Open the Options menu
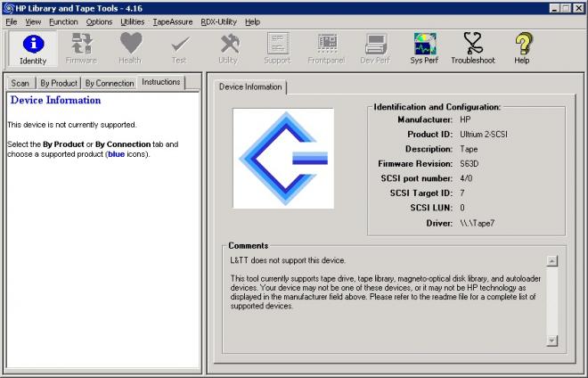Viewport: 588px width, 378px height. click(99, 22)
